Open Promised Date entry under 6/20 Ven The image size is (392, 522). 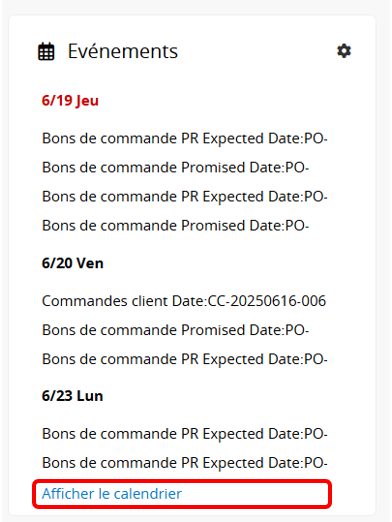[x=175, y=330]
